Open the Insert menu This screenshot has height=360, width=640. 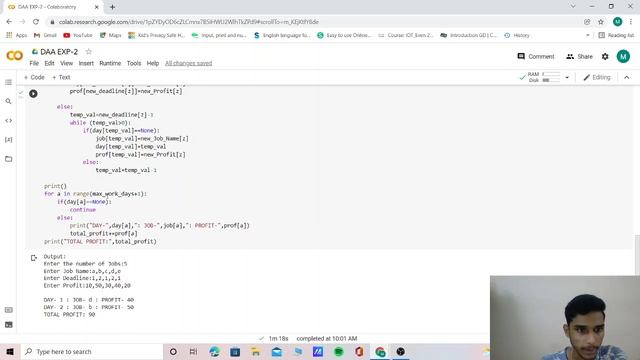[86, 63]
